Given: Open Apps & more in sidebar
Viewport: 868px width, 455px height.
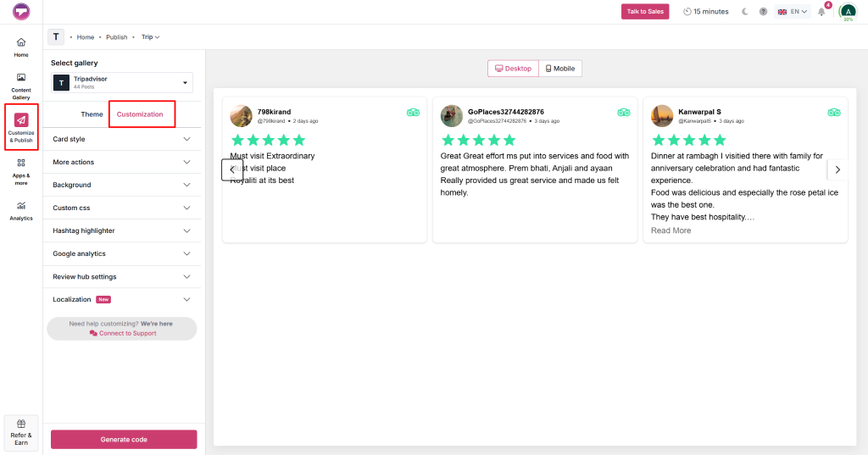Looking at the screenshot, I should click(x=21, y=172).
